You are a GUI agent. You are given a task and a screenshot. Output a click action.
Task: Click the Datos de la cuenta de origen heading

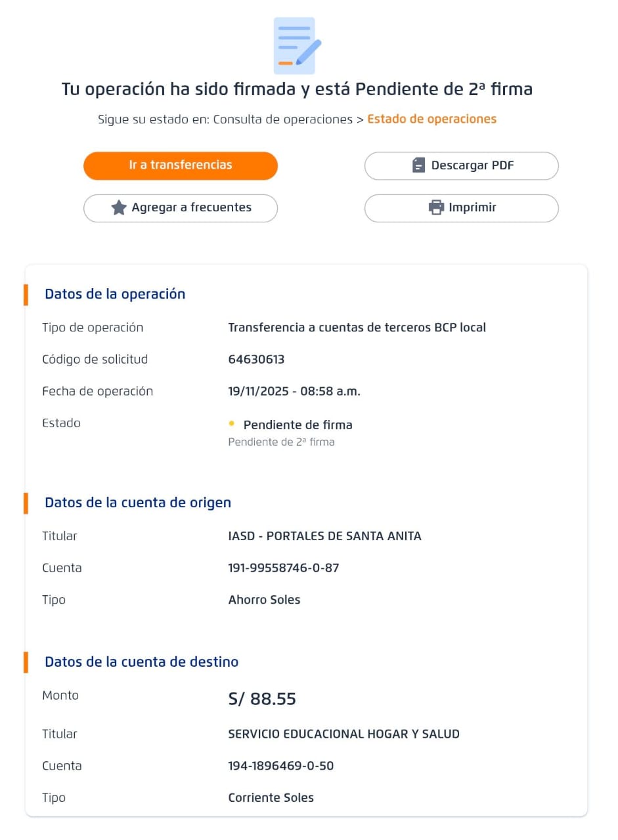[x=138, y=503]
